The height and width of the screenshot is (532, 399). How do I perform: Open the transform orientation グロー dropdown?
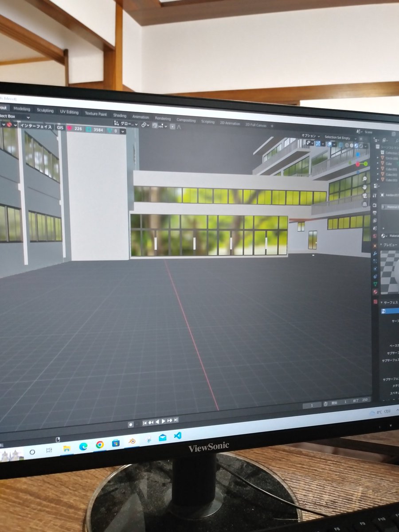[126, 124]
